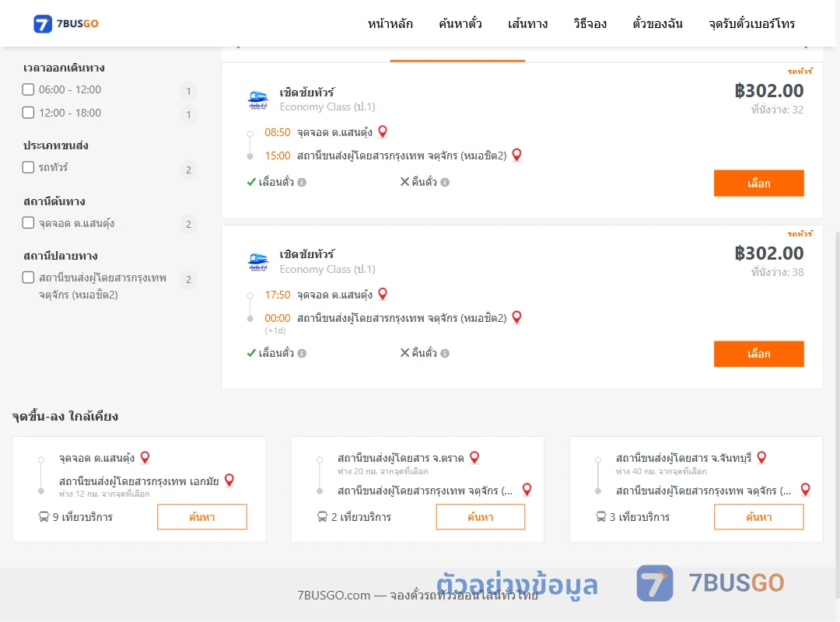Click ฿302.00 price on 08:50 trip
The height and width of the screenshot is (622, 840).
pos(768,90)
